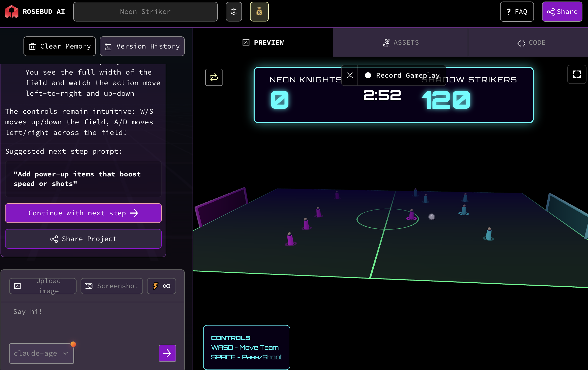Start Record Gameplay
This screenshot has width=588, height=370.
(402, 75)
